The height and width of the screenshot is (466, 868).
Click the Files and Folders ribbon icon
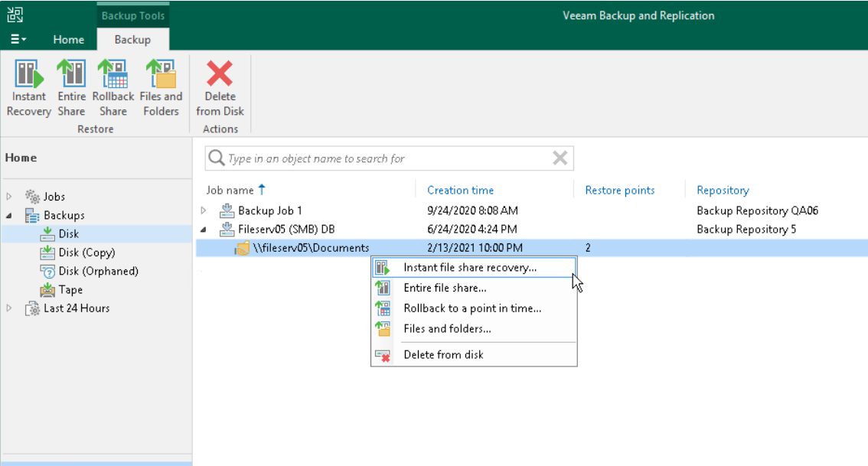161,73
